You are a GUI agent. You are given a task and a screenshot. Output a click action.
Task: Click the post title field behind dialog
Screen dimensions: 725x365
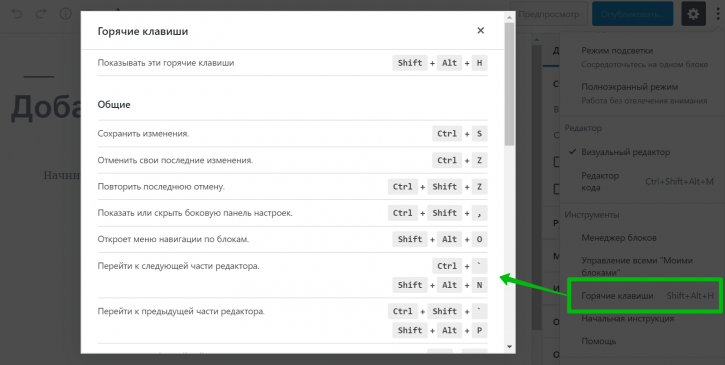(46, 107)
